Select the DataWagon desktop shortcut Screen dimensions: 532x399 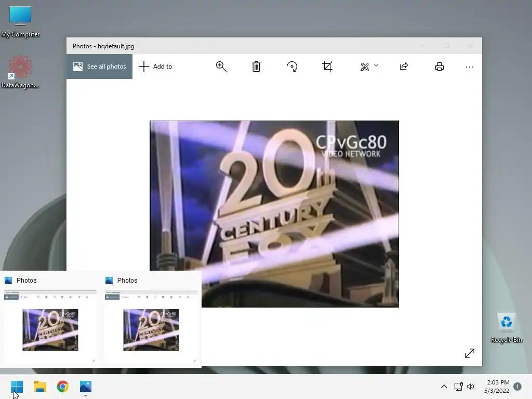coord(20,72)
